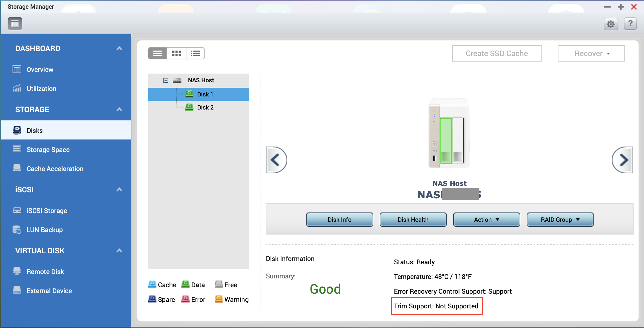644x328 pixels.
Task: Open the Overview dashboard page
Action: point(40,69)
